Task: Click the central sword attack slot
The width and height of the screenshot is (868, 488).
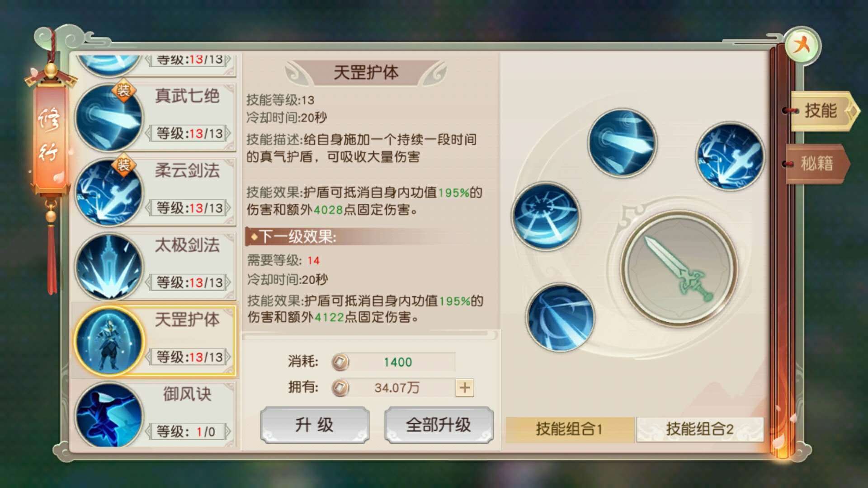Action: pos(678,268)
